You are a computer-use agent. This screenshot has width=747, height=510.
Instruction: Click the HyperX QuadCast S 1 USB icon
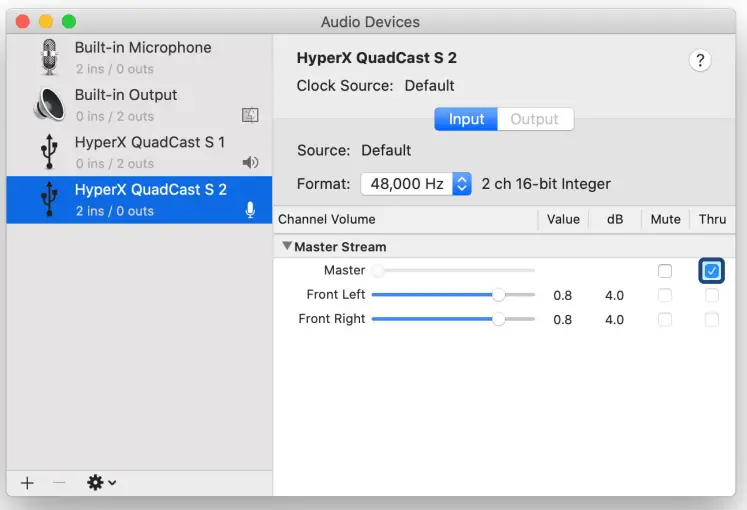49,151
